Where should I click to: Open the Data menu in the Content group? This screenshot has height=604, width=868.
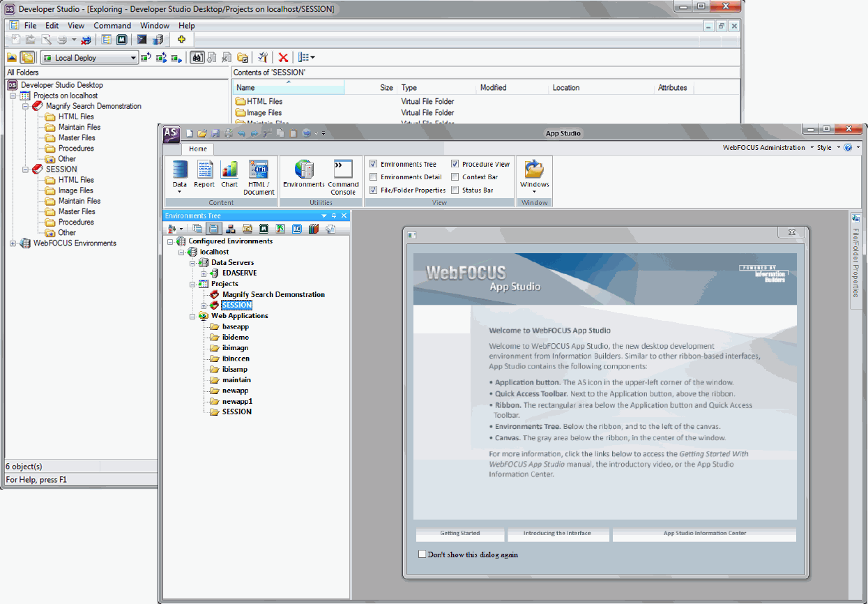click(180, 177)
